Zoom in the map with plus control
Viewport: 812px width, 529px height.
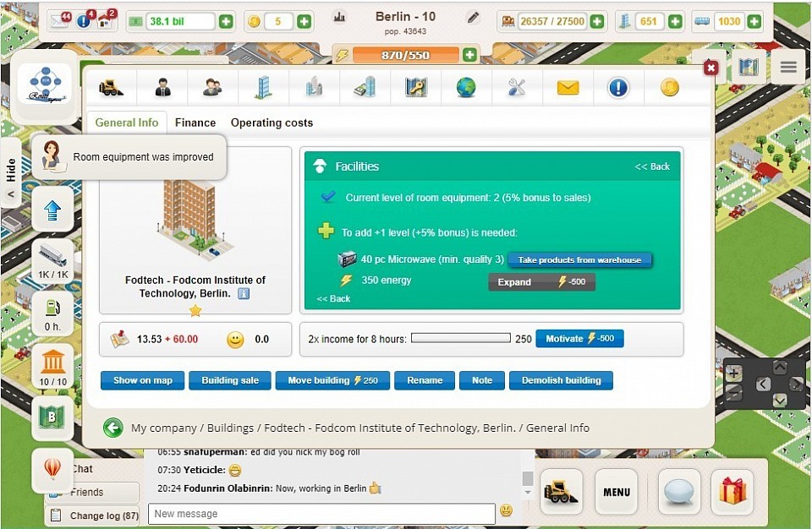click(734, 372)
